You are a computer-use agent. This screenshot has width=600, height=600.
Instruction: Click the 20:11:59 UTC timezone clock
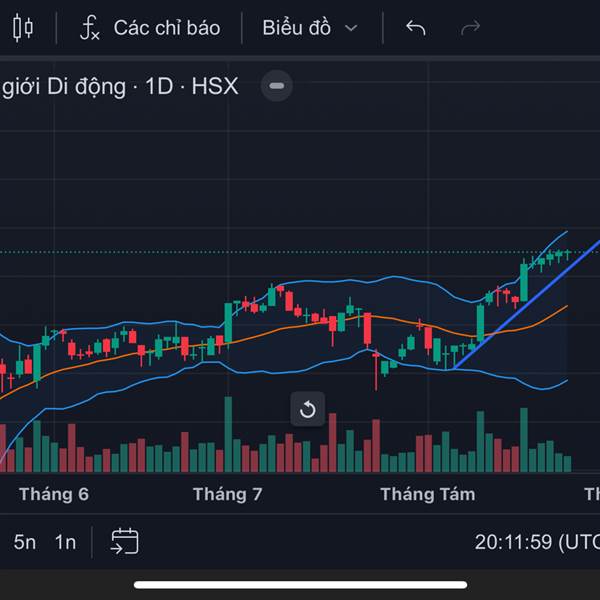pyautogui.click(x=537, y=542)
